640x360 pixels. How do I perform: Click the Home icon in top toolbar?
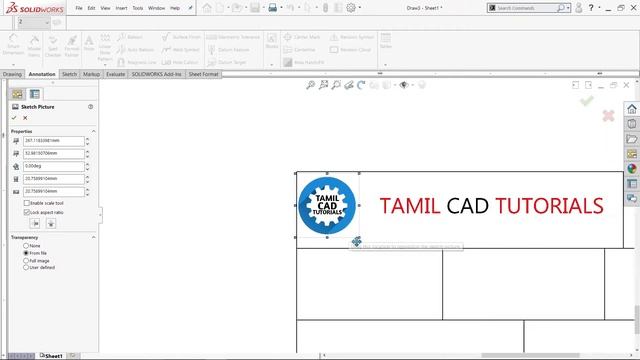[x=207, y=7]
